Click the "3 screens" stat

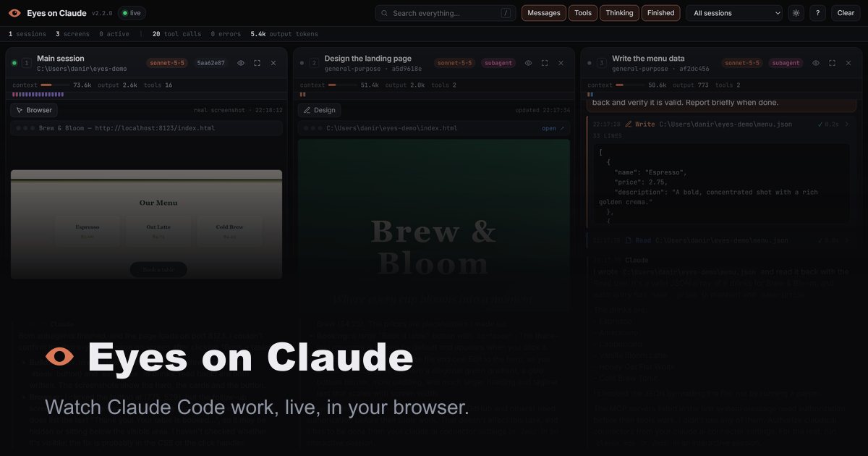click(72, 34)
